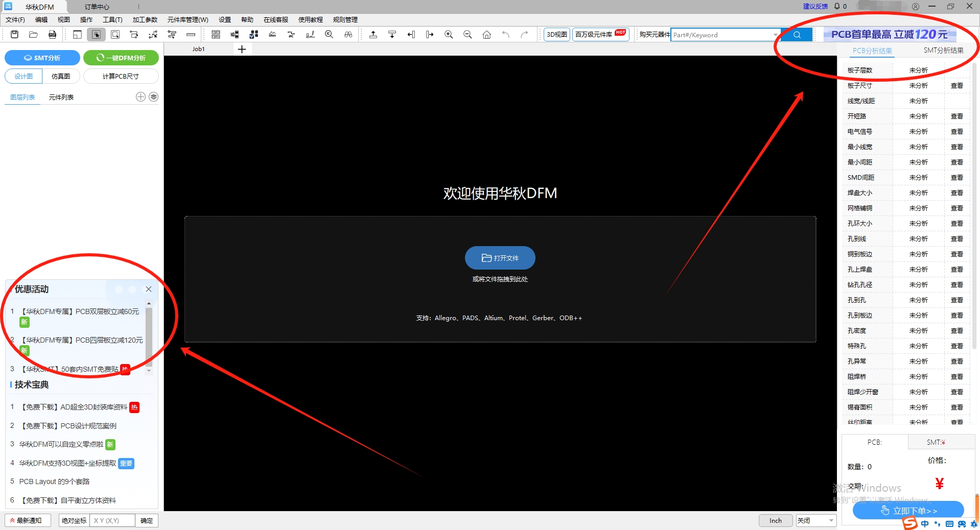Screen dimensions: 980x530
Task: Open the Ohm impedance calculator icon
Action: [272, 34]
